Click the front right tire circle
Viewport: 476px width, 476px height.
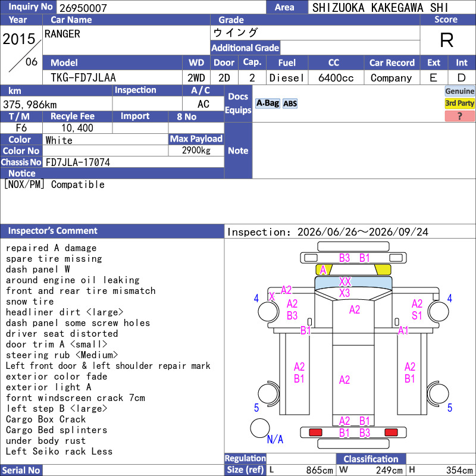[x=438, y=311]
